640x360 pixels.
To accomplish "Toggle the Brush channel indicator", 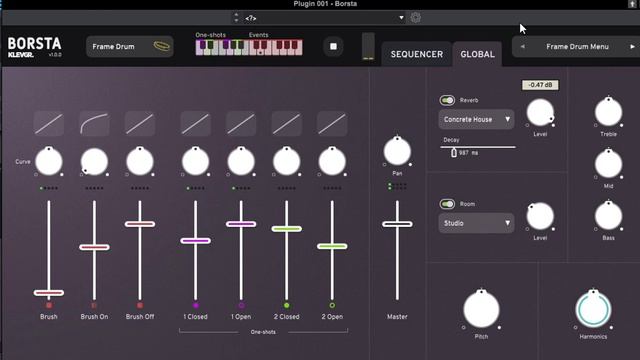I will [49, 305].
